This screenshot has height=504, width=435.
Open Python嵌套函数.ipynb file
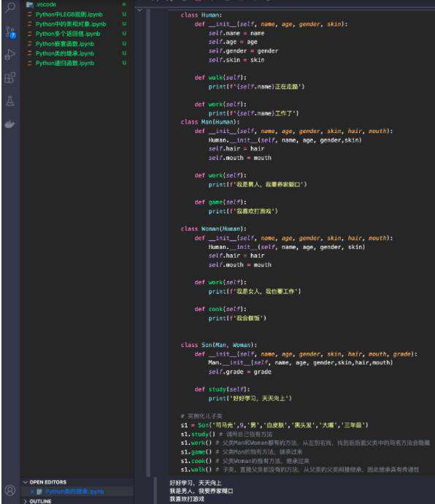[65, 44]
